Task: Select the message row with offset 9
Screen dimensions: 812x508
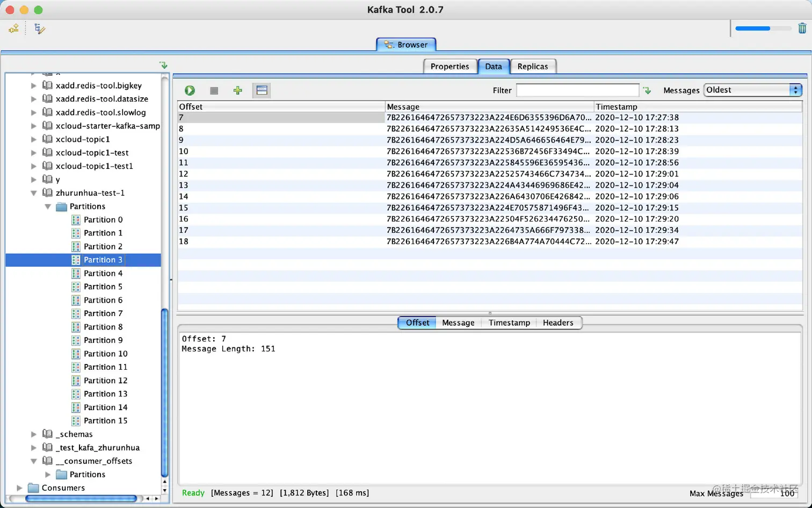Action: pyautogui.click(x=490, y=140)
